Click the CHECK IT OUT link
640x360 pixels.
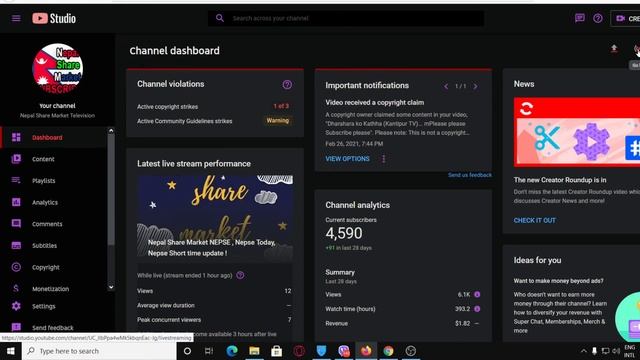[x=535, y=220]
